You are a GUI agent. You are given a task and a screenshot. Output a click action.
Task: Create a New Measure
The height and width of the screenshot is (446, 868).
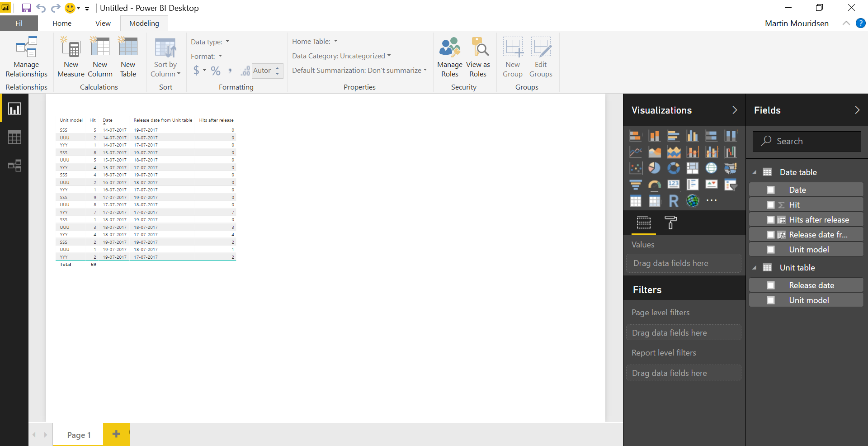[71, 57]
